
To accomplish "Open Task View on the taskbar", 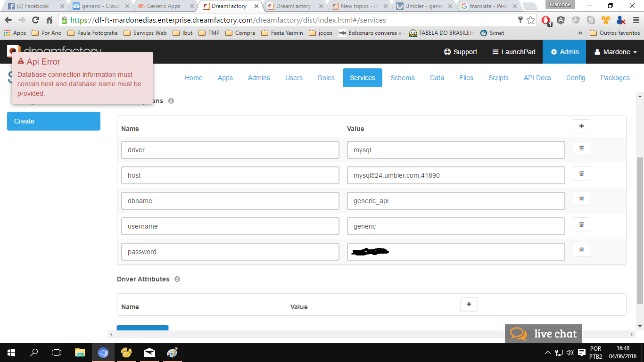I will coord(57,353).
